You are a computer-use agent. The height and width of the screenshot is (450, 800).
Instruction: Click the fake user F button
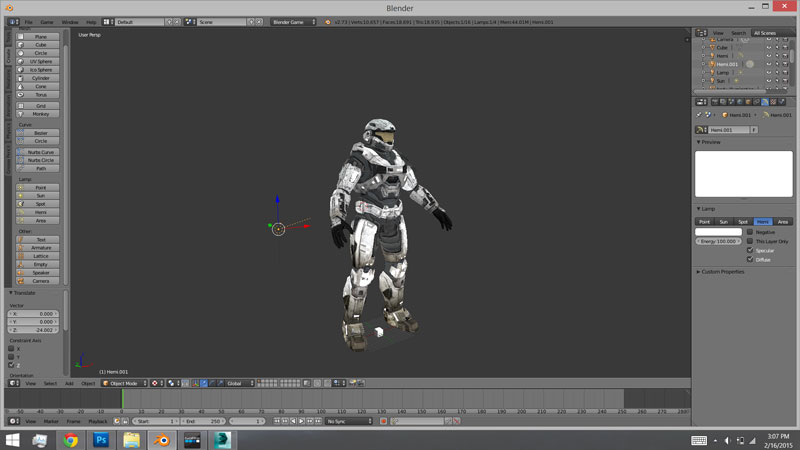tap(754, 130)
